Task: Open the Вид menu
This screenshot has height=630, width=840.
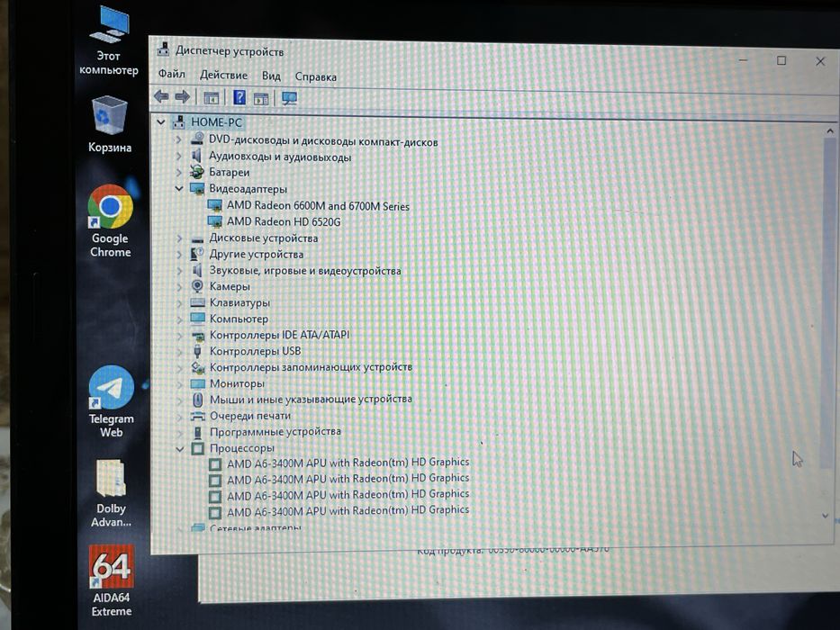Action: [x=271, y=76]
